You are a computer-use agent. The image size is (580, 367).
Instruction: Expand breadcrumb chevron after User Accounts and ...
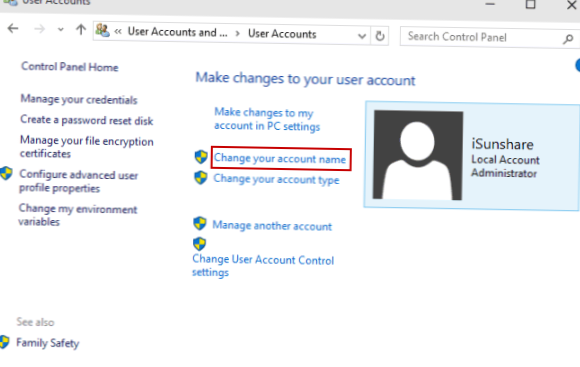pyautogui.click(x=237, y=34)
